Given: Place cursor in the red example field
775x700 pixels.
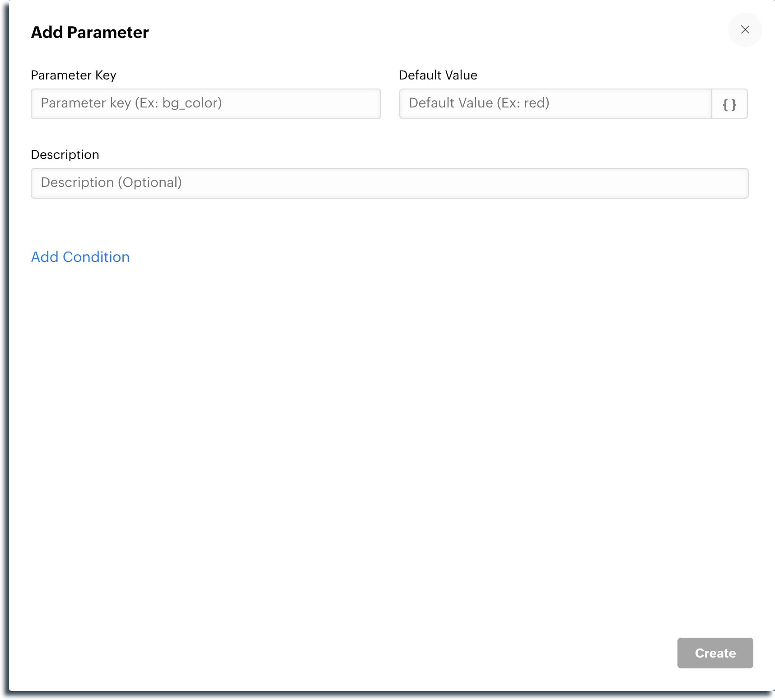Looking at the screenshot, I should [555, 104].
